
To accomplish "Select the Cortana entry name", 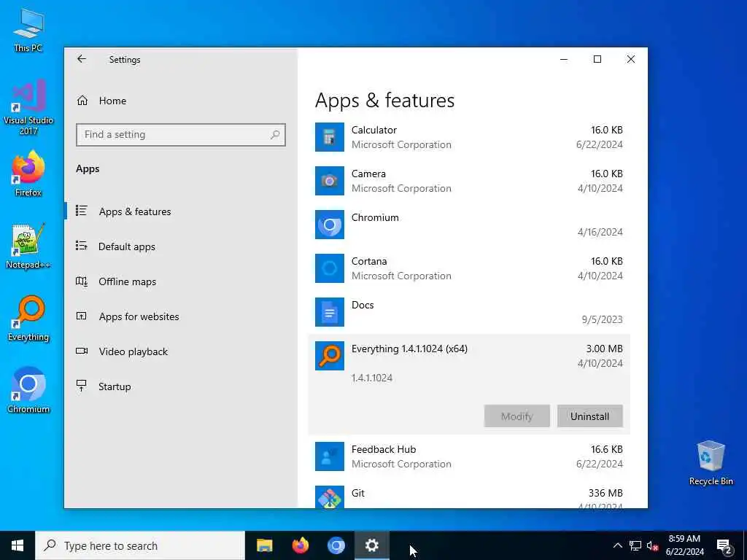I will pos(368,262).
